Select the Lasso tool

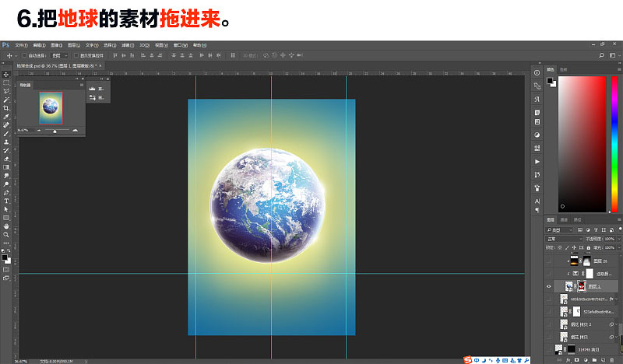point(6,91)
